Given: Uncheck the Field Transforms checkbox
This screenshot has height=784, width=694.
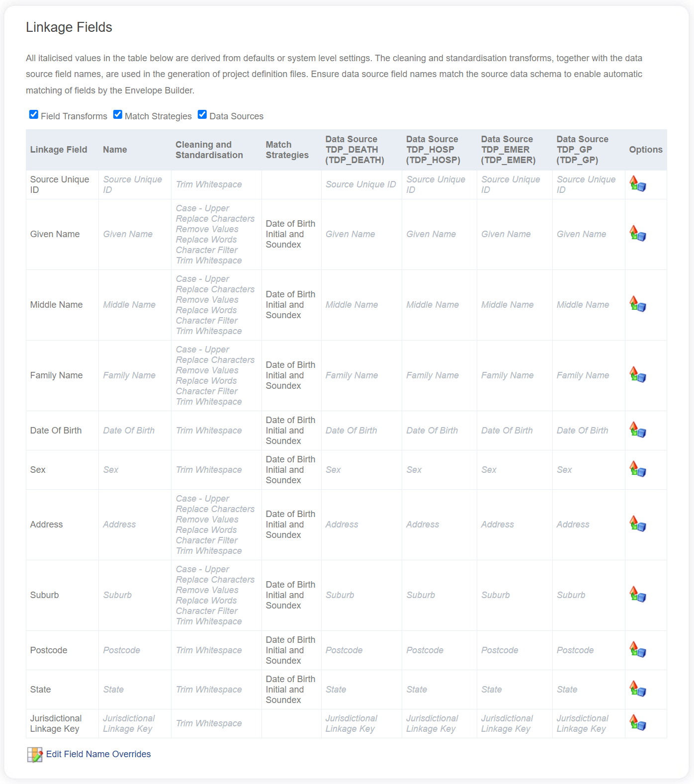Looking at the screenshot, I should coord(34,115).
